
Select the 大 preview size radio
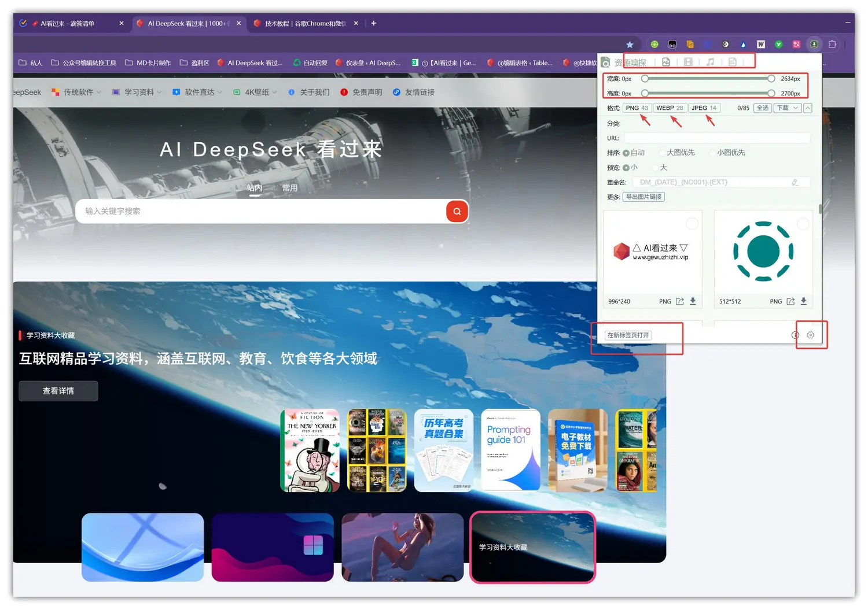[x=656, y=168]
